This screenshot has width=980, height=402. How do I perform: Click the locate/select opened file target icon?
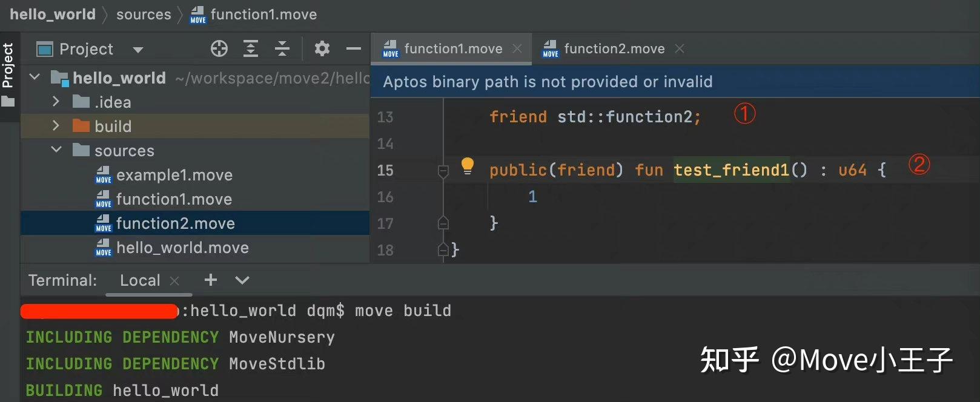[x=219, y=49]
